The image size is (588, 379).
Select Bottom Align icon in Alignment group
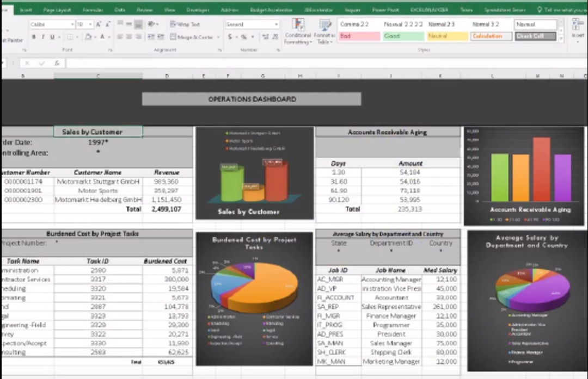pyautogui.click(x=138, y=24)
